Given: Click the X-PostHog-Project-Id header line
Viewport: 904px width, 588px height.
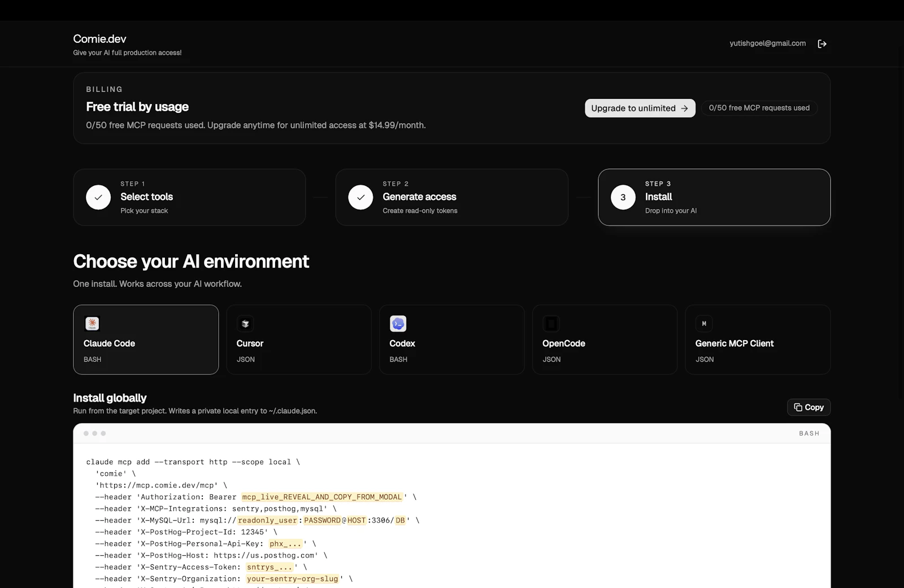Looking at the screenshot, I should [186, 532].
